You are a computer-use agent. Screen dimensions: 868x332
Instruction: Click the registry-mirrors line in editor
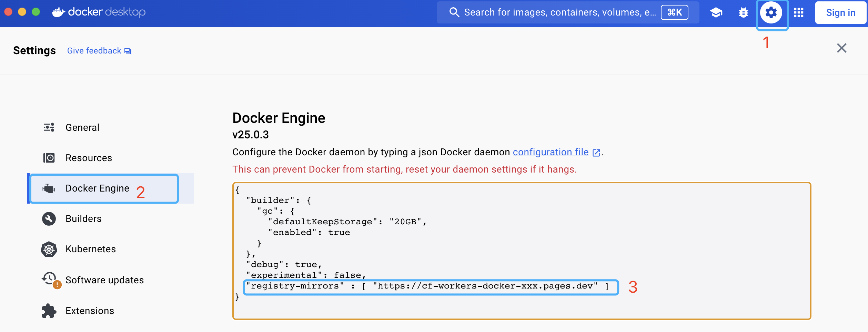pyautogui.click(x=427, y=286)
